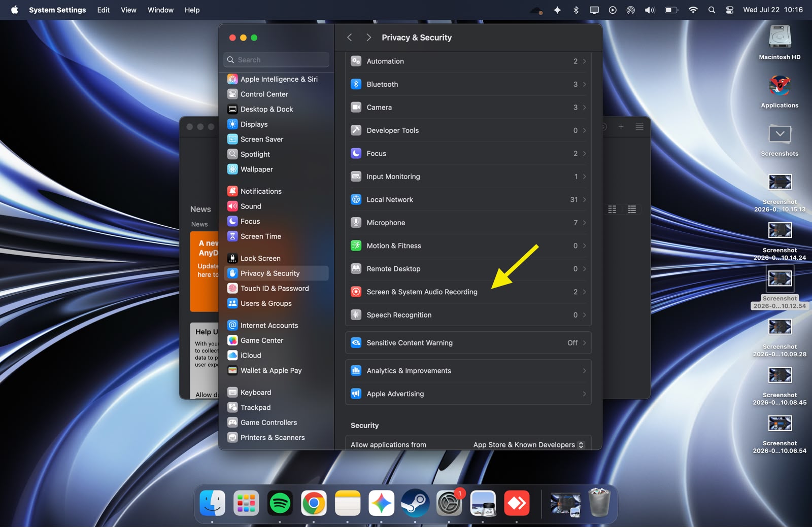
Task: Launch Spotify from the Dock
Action: point(280,504)
